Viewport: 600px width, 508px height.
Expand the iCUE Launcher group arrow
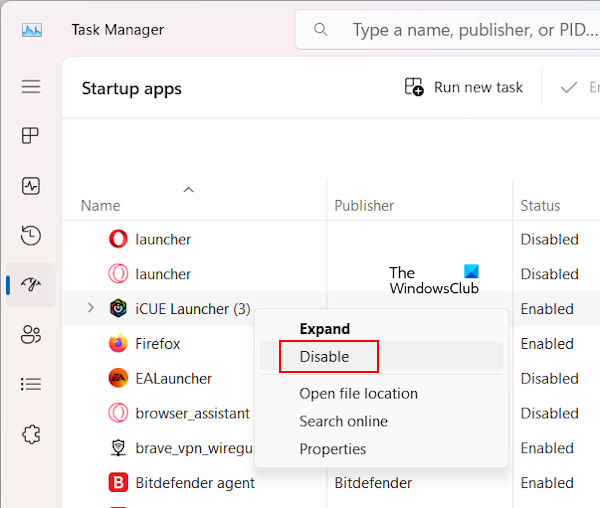coord(91,308)
